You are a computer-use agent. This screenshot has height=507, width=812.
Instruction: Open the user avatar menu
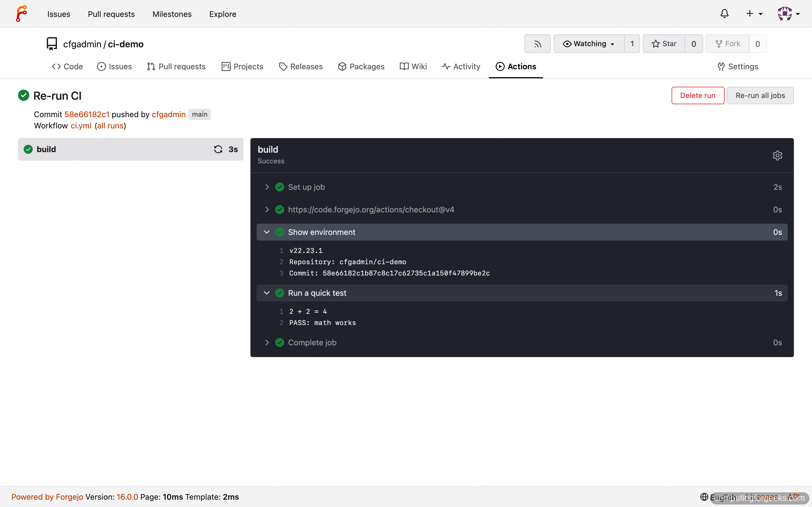tap(789, 14)
